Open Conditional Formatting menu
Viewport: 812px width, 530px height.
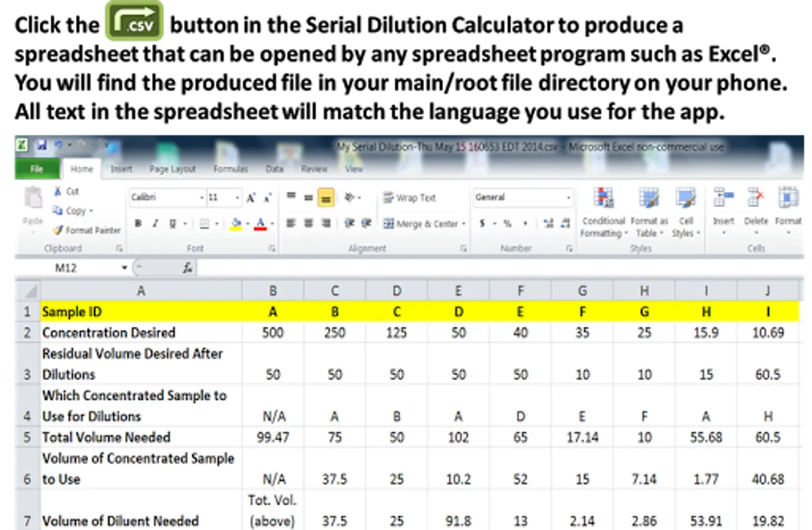coord(604,213)
